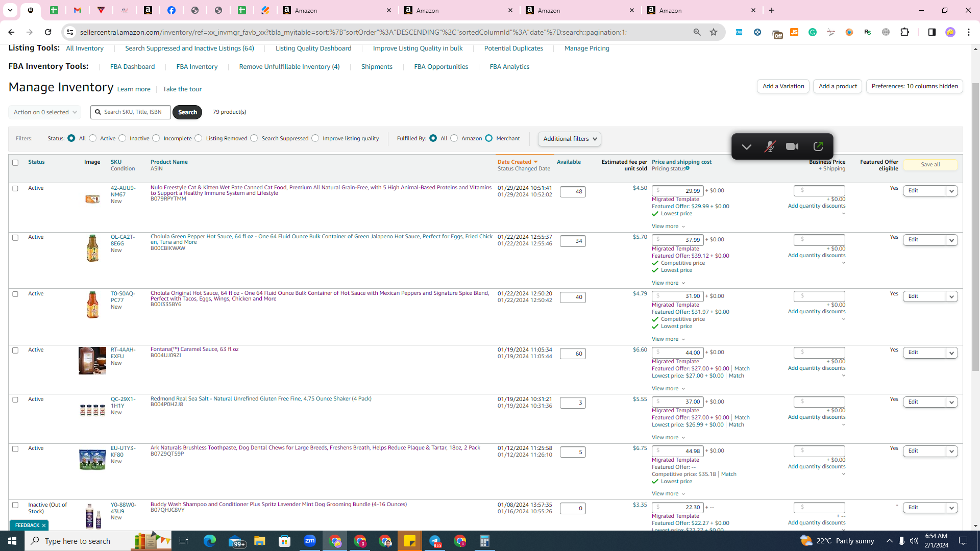Close the FEEDBACK tab with its X
The image size is (980, 551).
tap(44, 525)
